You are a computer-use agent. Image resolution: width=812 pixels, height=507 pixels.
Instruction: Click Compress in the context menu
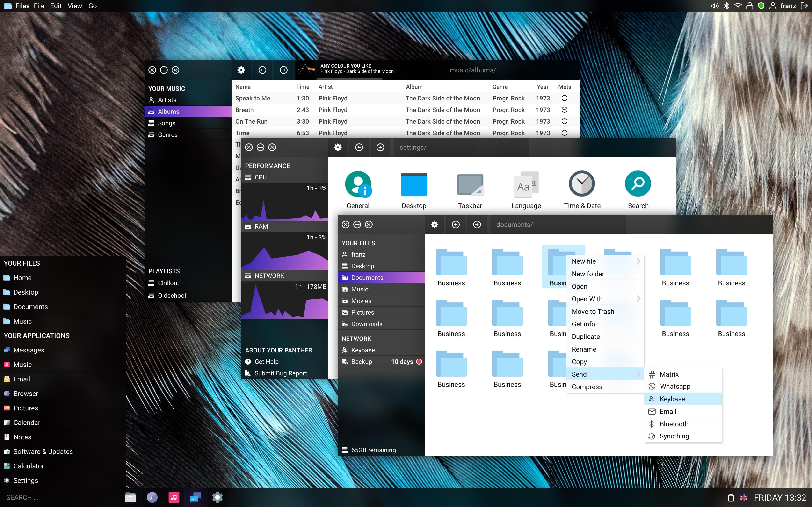point(586,386)
